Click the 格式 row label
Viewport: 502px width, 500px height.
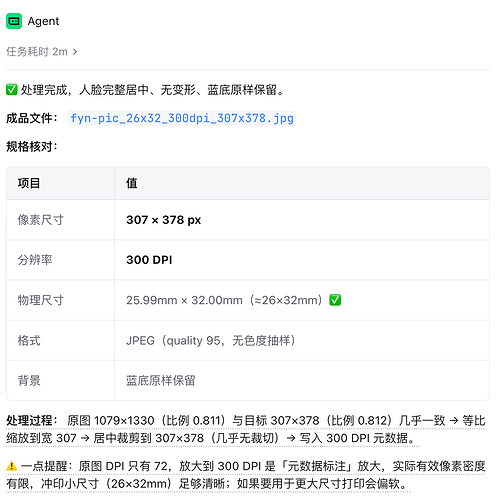(x=29, y=340)
